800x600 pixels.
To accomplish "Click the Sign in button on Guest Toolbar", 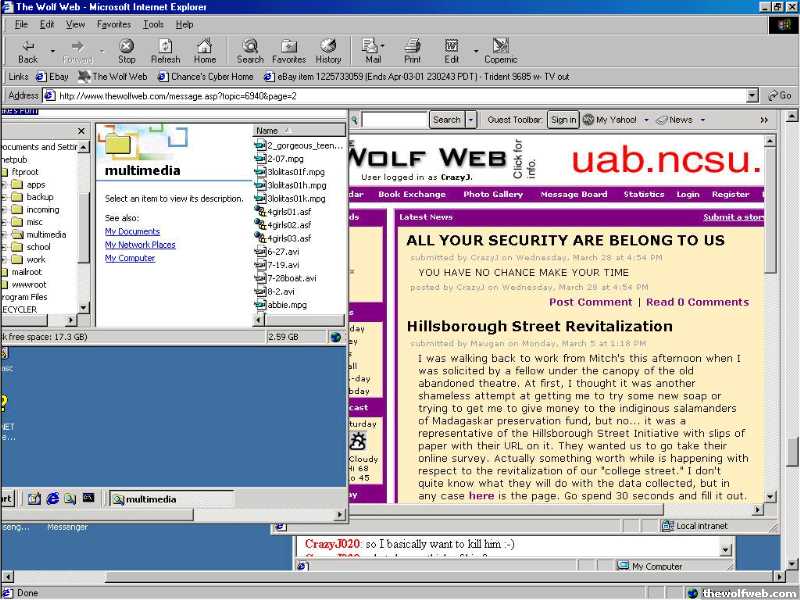I will 563,120.
